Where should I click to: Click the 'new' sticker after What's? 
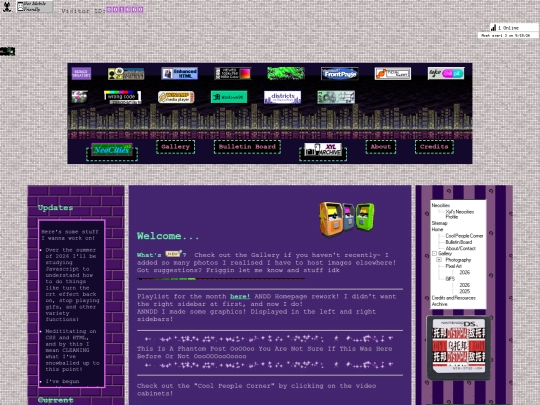[x=173, y=254]
